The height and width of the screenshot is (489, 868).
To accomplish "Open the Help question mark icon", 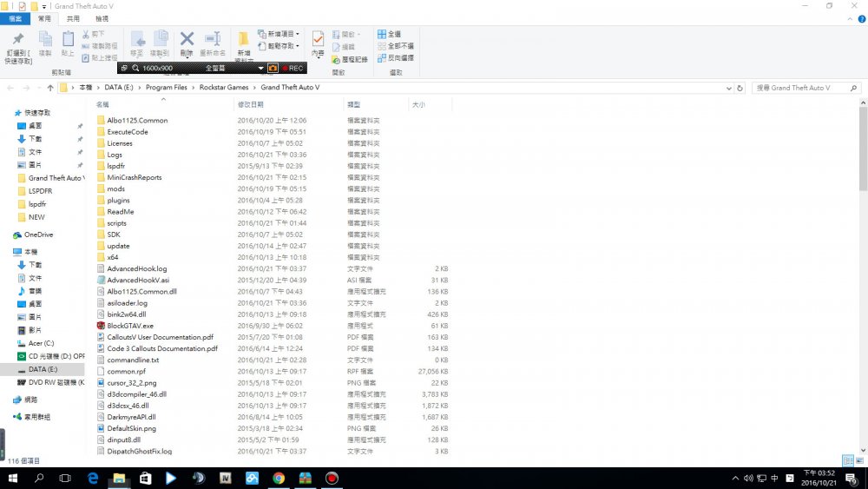I will (x=861, y=19).
